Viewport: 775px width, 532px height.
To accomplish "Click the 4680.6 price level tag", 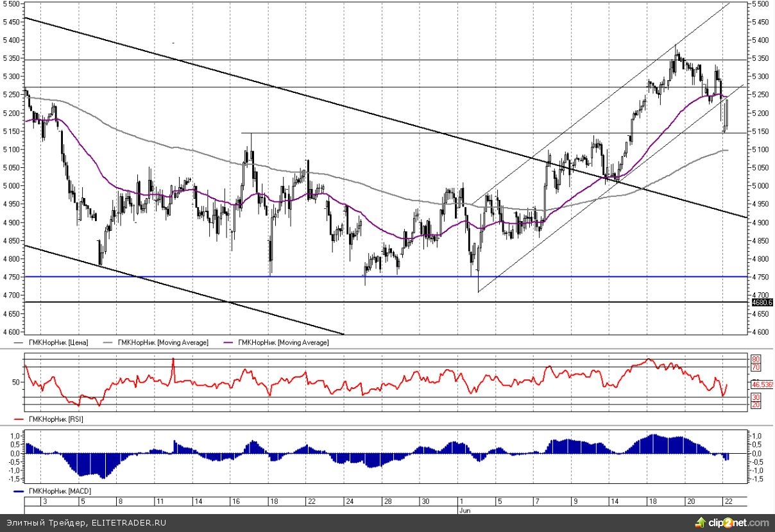I will coord(762,302).
